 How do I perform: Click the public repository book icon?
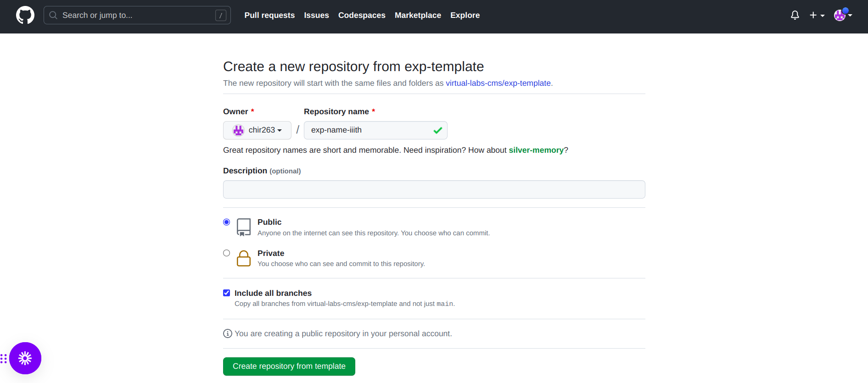(x=244, y=227)
